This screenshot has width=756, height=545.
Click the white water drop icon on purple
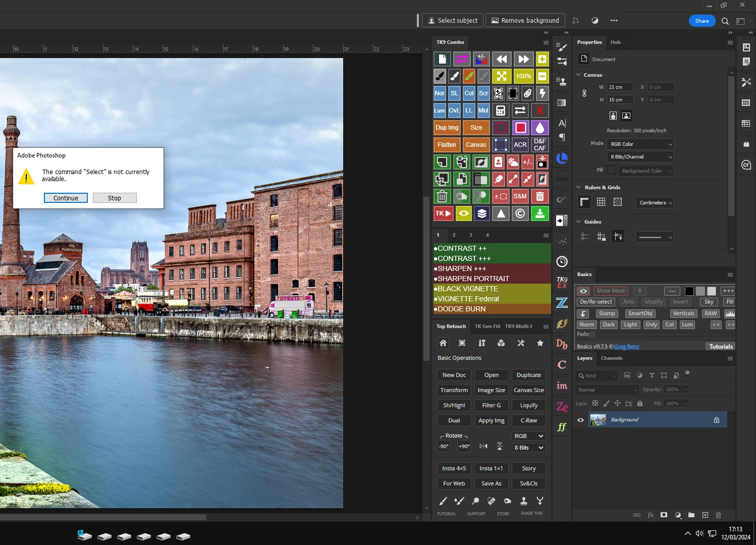tap(539, 128)
